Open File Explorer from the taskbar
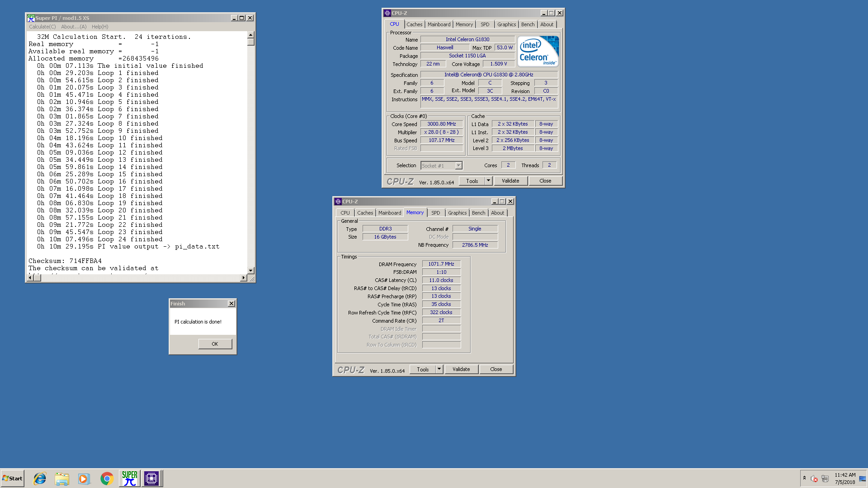 62,479
